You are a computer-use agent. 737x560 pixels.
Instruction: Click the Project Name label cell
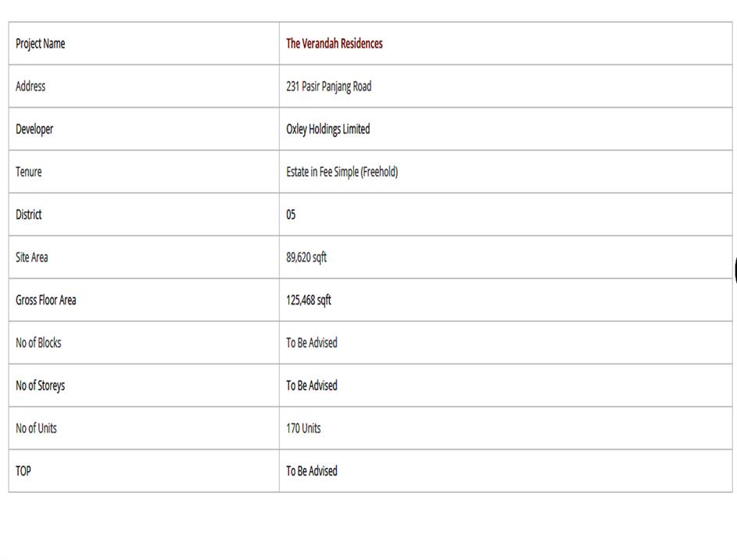point(40,44)
